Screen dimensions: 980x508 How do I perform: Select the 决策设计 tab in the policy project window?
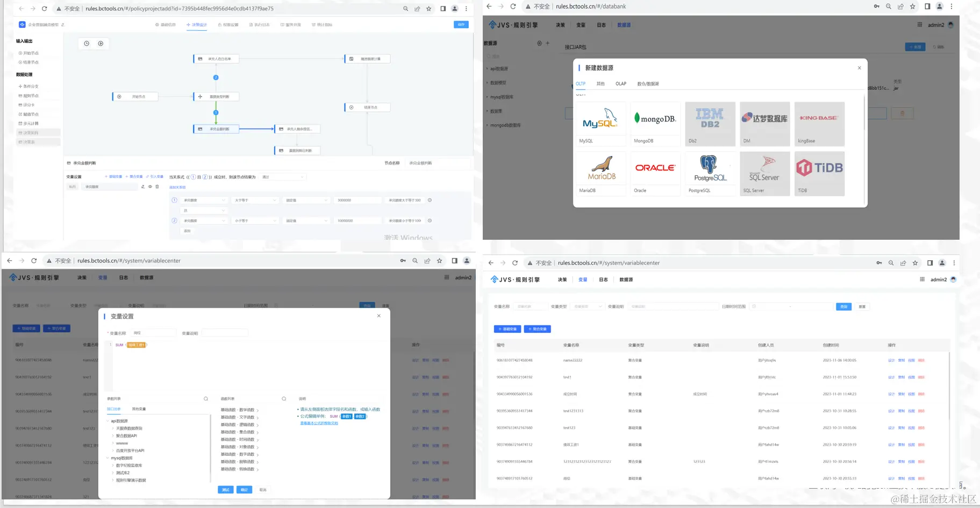point(197,25)
